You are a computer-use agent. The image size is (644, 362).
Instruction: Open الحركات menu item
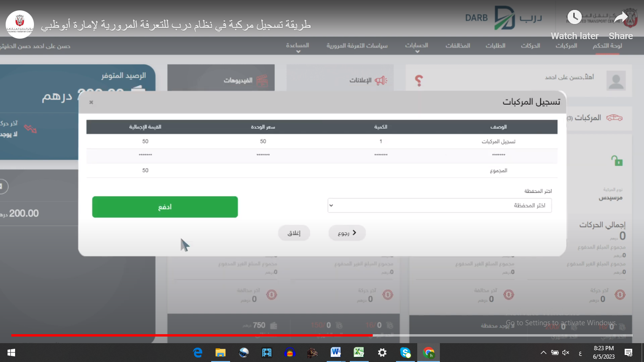pyautogui.click(x=530, y=46)
